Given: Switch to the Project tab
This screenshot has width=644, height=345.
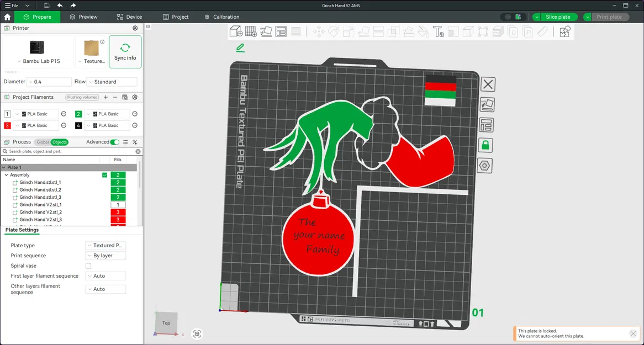Looking at the screenshot, I should click(176, 17).
